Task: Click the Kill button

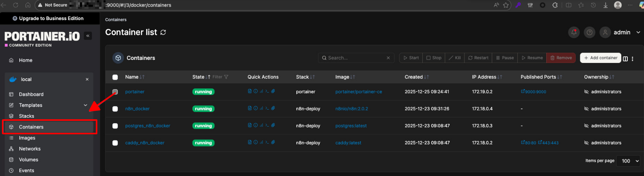Action: pyautogui.click(x=455, y=58)
